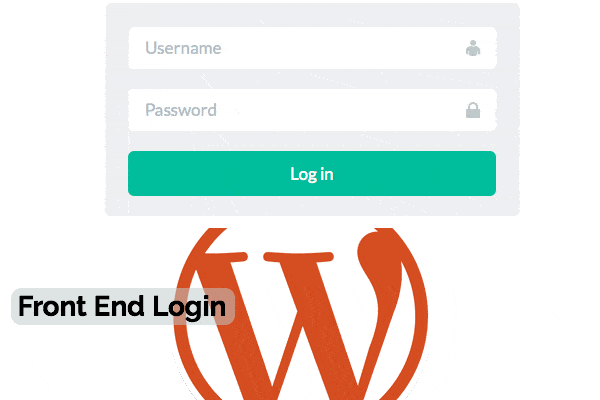Click the green Log in button's left edge
This screenshot has width=600, height=400.
(x=131, y=173)
